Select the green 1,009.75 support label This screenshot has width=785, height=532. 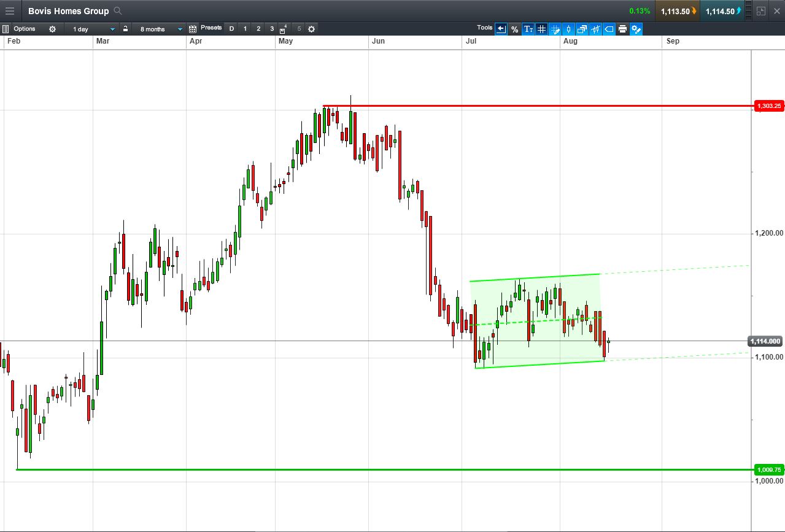tap(768, 470)
